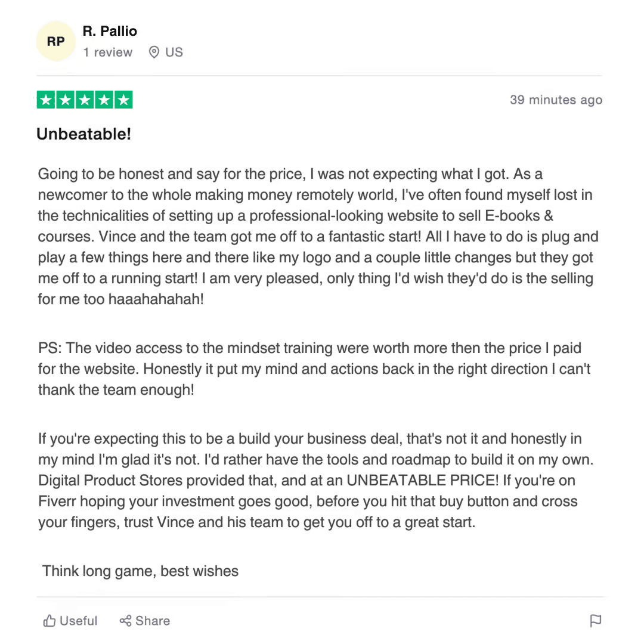Click the second green rating star
This screenshot has width=644, height=644.
[x=66, y=100]
